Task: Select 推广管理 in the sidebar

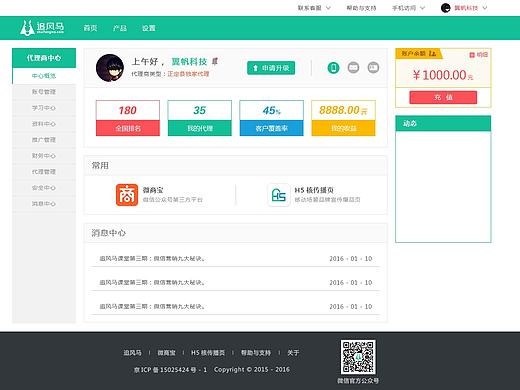Action: 44,140
